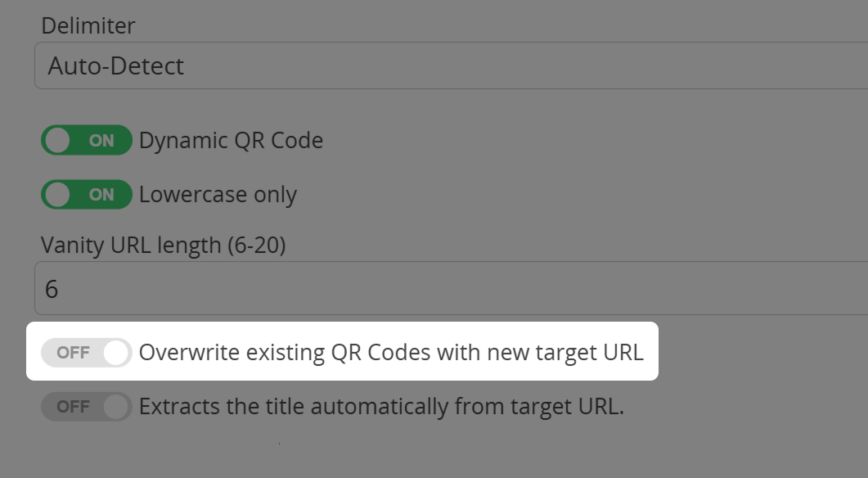Image resolution: width=868 pixels, height=478 pixels.
Task: Click the knob of the Lowercase only switch
Action: click(x=57, y=194)
